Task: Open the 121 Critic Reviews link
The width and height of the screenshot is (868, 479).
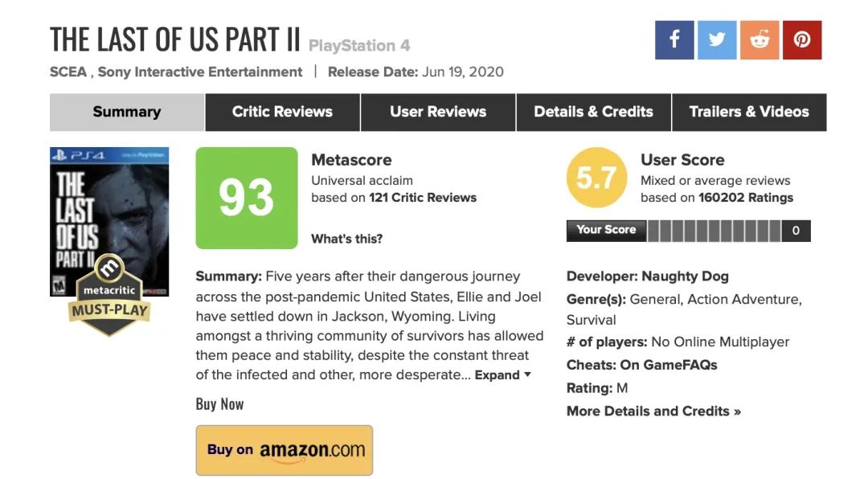Action: click(423, 198)
